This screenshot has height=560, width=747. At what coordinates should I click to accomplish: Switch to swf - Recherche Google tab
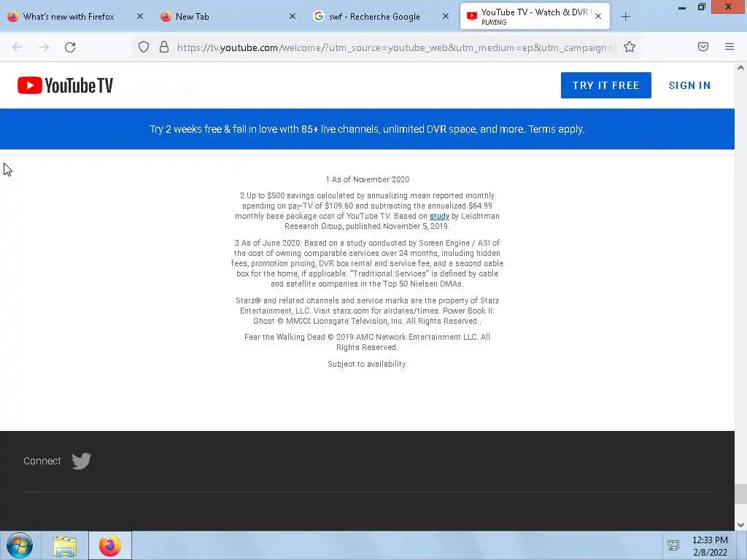point(374,17)
